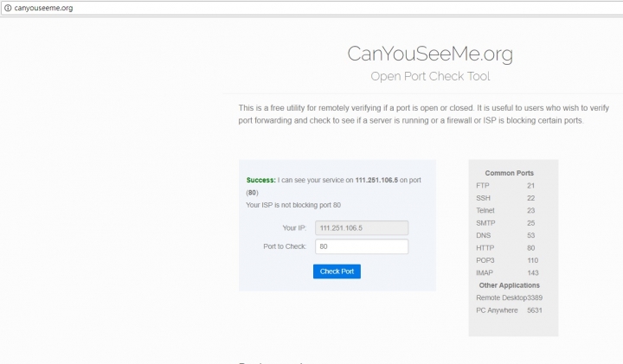Select Remote Desktop port 3389 entry
The width and height of the screenshot is (623, 364).
(x=510, y=297)
